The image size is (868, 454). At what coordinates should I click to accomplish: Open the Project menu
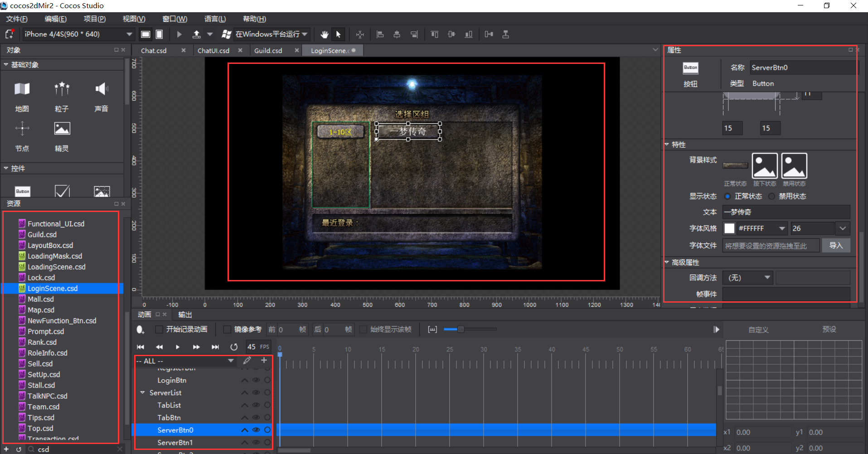coord(95,19)
